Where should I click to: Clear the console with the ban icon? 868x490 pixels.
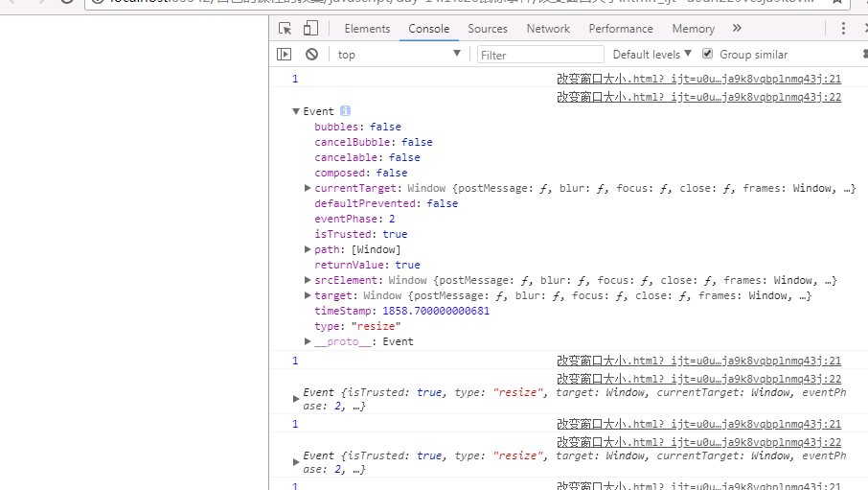[311, 55]
